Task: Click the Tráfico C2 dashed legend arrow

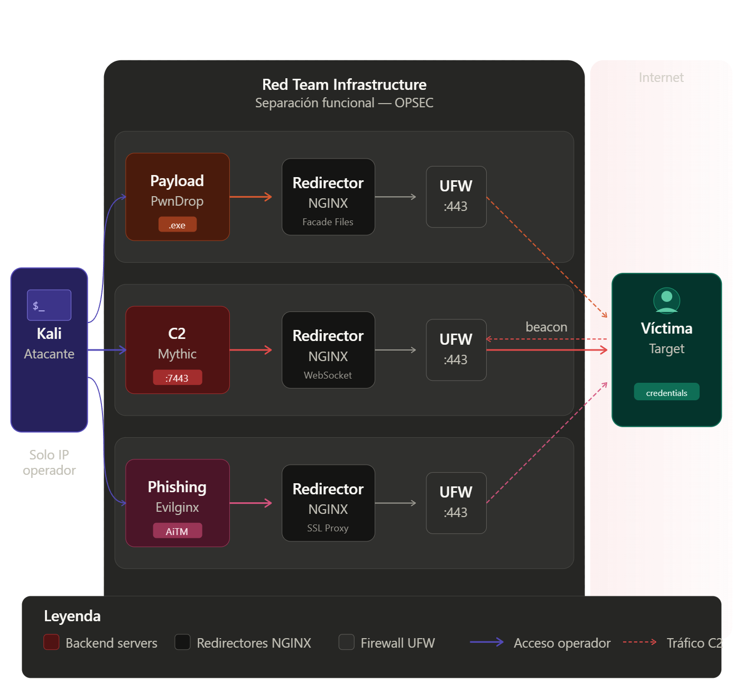Action: (x=639, y=642)
